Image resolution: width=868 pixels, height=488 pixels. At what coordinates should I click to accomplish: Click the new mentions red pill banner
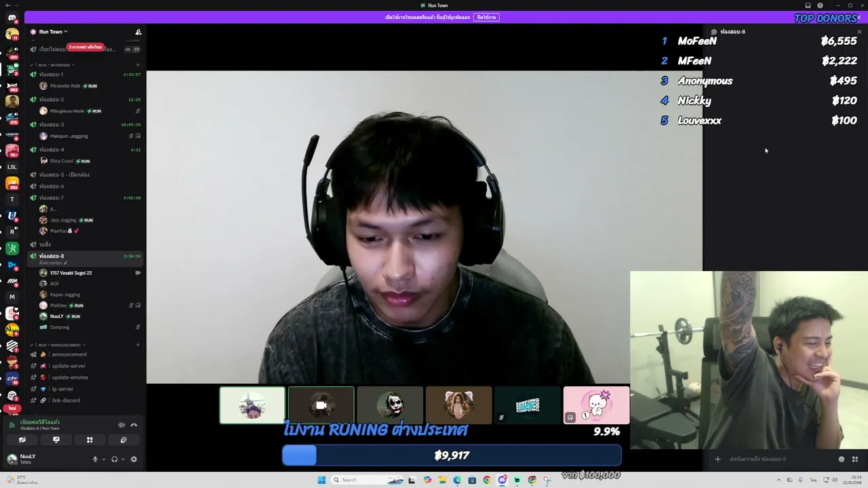[x=85, y=47]
